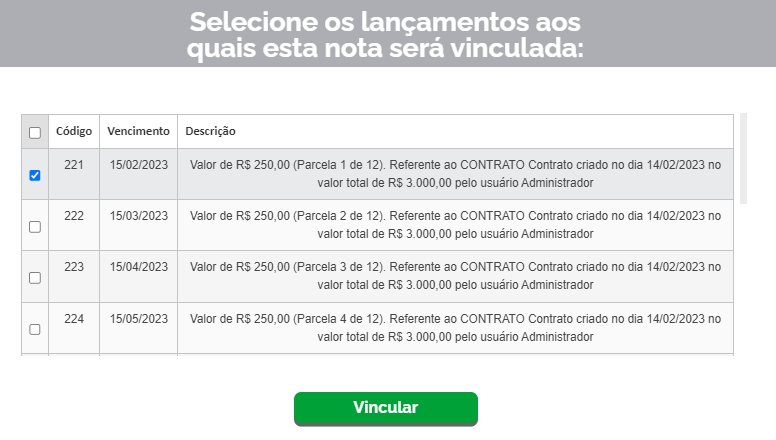Screen dimensions: 776x440
Task: Tick the checkbox for lançamento 224
Action: (x=35, y=329)
